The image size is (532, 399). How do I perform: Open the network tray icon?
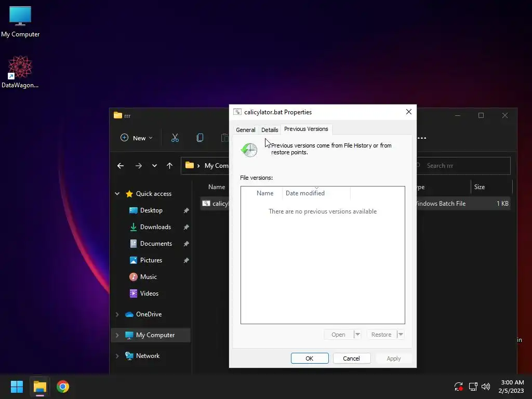coord(473,387)
